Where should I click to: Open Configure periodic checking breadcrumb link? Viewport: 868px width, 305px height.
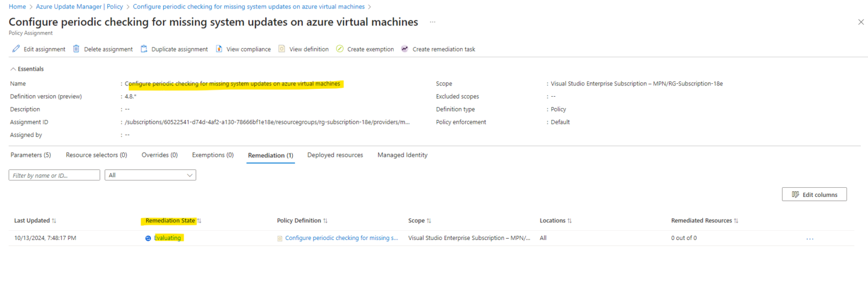point(249,7)
